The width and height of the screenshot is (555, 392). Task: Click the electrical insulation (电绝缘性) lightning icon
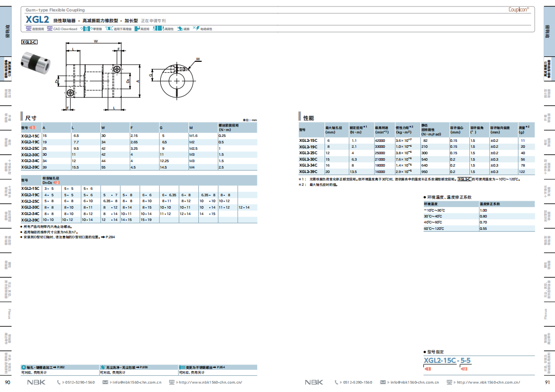(x=196, y=28)
